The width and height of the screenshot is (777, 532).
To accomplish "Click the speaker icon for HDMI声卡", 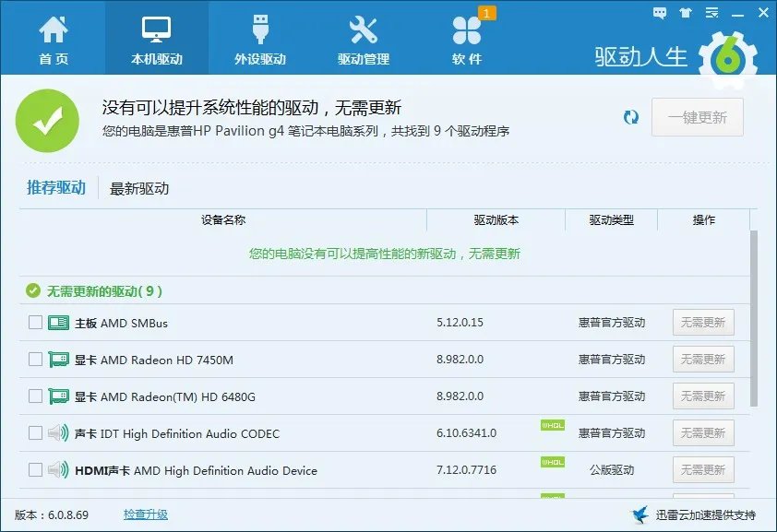I will tap(58, 469).
